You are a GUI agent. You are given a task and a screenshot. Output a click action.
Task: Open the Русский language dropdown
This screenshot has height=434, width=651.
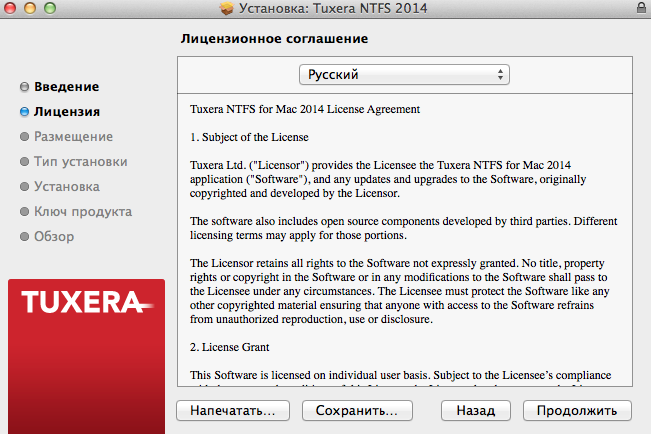point(404,75)
